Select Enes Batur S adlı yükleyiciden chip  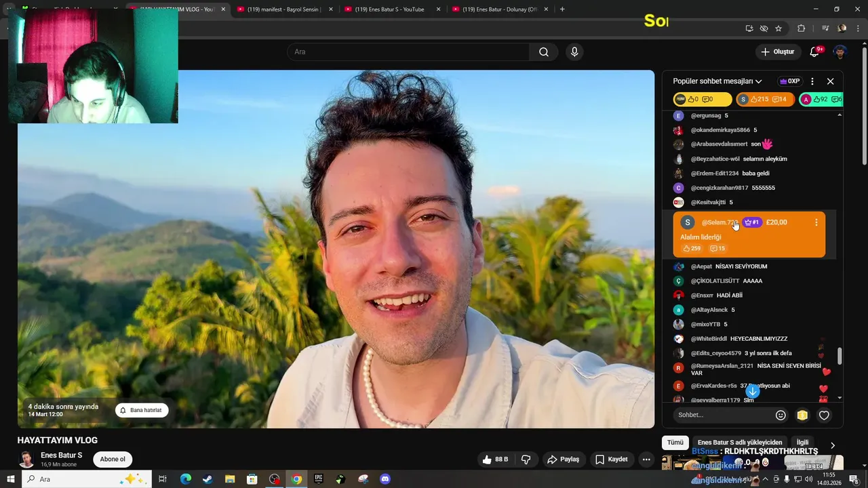[740, 443]
